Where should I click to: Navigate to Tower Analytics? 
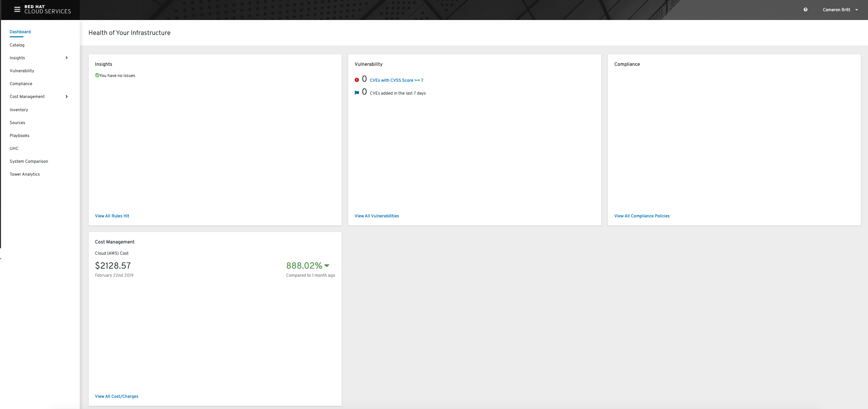pos(24,174)
